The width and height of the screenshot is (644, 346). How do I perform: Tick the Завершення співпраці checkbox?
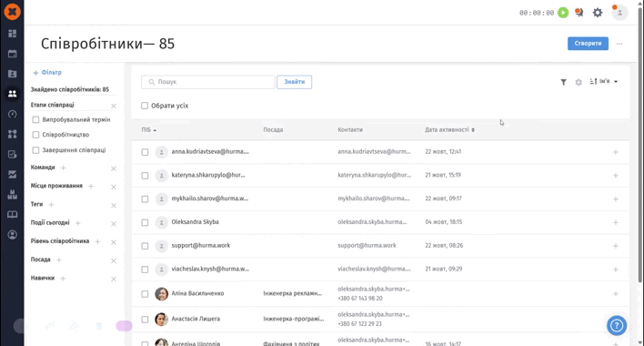click(35, 150)
